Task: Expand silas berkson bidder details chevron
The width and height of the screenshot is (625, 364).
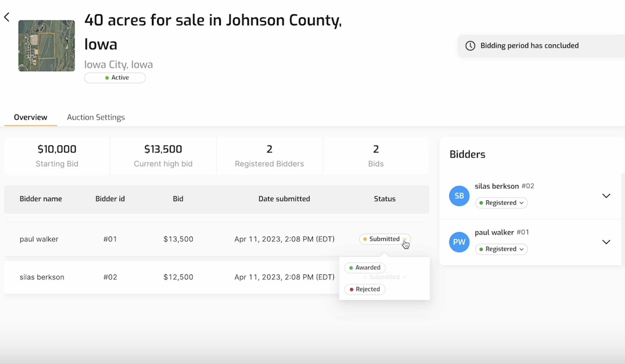Action: (x=606, y=196)
